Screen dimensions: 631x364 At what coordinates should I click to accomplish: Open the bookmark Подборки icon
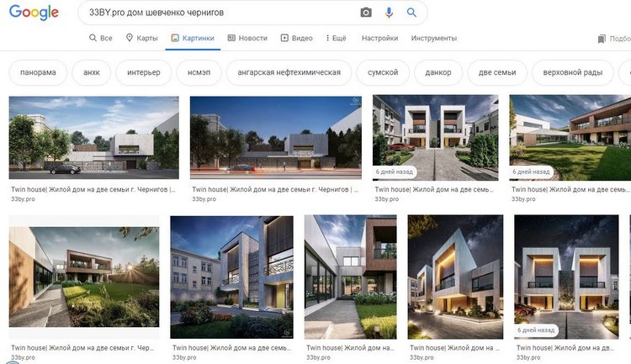602,39
